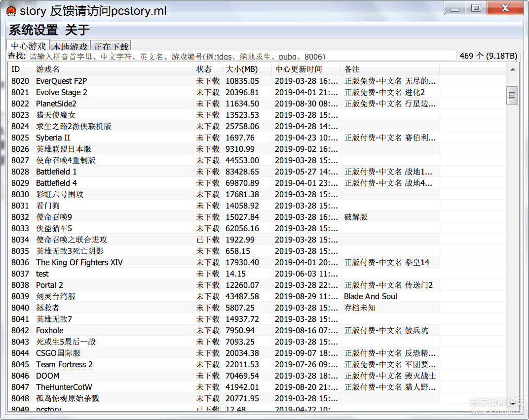Select the Portal 2 row
Viewport: 529px width, 420px height.
point(49,285)
